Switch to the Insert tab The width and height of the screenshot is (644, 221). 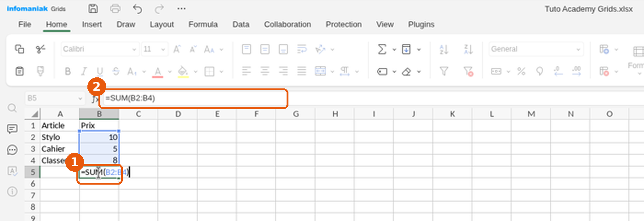(x=92, y=24)
